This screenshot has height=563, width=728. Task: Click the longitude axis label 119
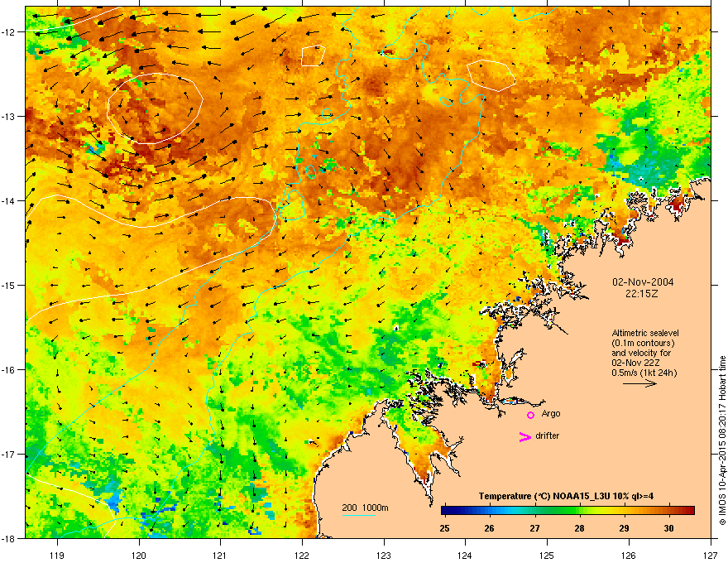tap(57, 555)
